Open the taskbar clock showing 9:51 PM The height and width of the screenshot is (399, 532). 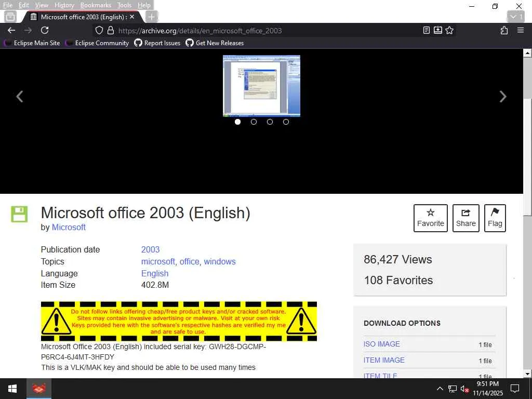tap(488, 389)
